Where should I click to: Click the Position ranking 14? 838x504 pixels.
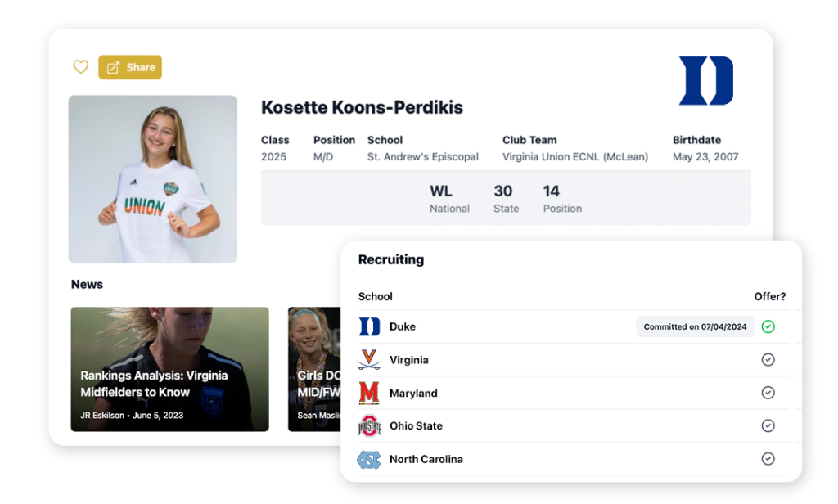(562, 199)
